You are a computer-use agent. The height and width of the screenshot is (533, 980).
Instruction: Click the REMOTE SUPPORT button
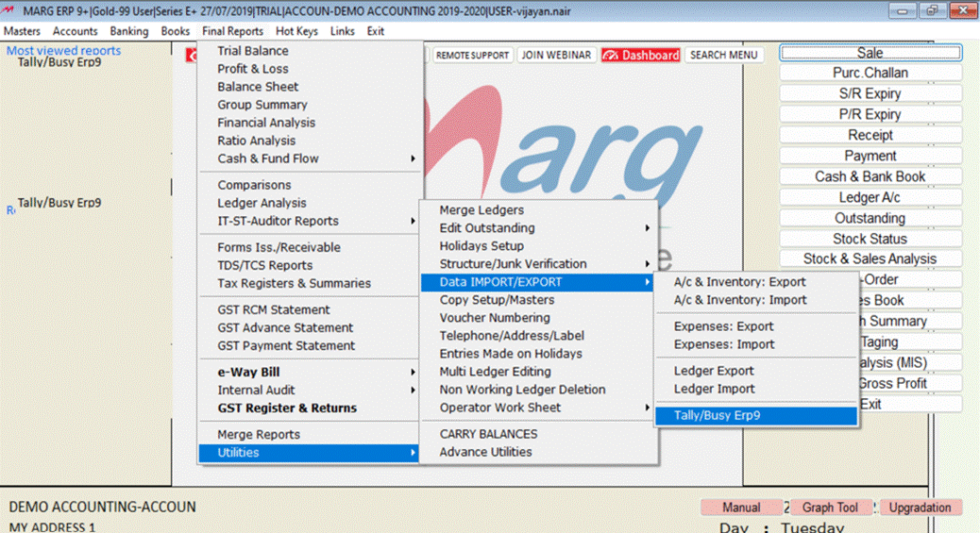coord(472,56)
